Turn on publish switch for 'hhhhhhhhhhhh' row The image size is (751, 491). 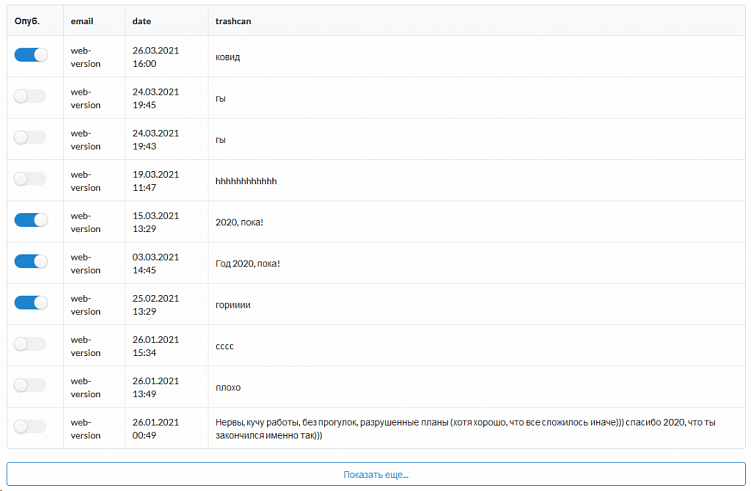point(30,179)
